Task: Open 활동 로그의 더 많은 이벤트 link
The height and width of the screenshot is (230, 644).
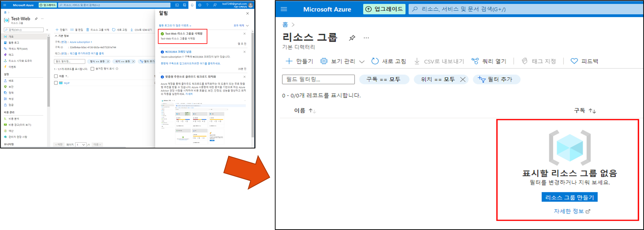Action: 175,26
